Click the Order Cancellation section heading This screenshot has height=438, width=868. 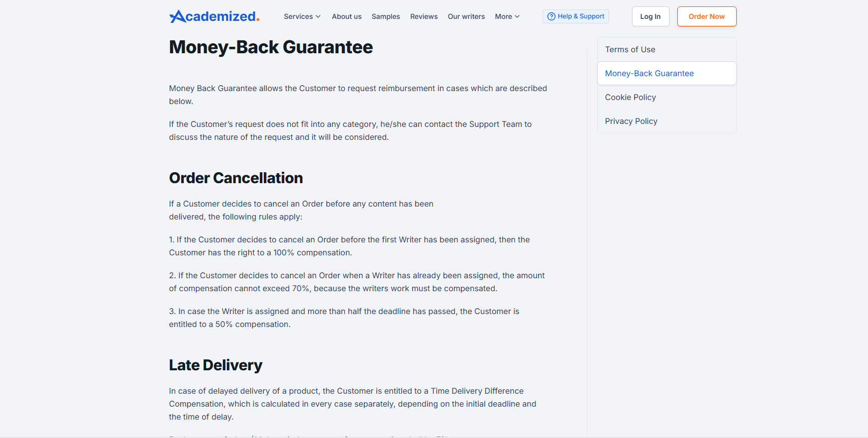(236, 178)
